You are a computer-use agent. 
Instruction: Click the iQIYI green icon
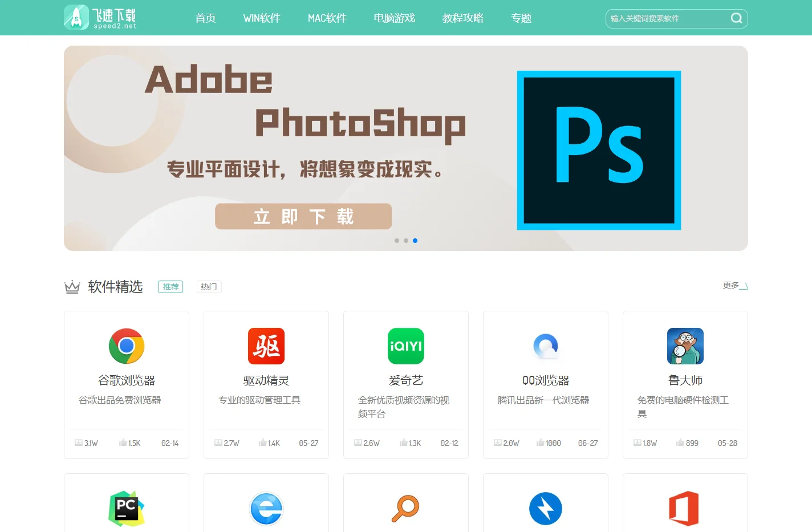(x=406, y=346)
